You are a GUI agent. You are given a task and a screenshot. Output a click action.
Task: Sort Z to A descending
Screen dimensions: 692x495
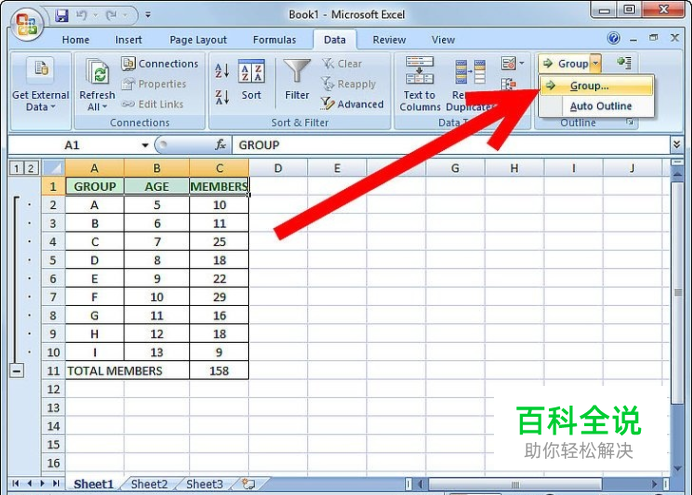coord(222,97)
